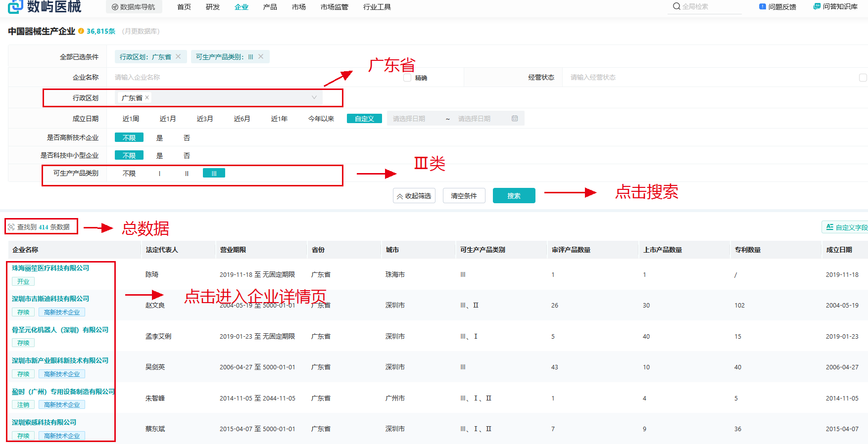Image resolution: width=868 pixels, height=444 pixels.
Task: Tick the 精确 checkbox
Action: tap(407, 78)
